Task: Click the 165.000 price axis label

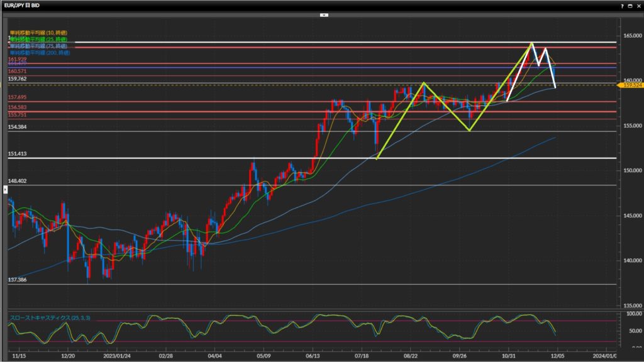Action: point(629,36)
